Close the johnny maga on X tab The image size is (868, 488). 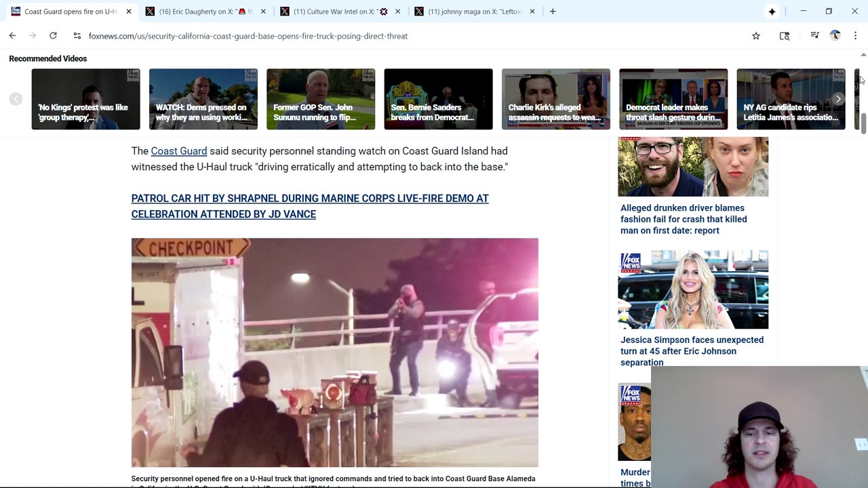tap(532, 12)
